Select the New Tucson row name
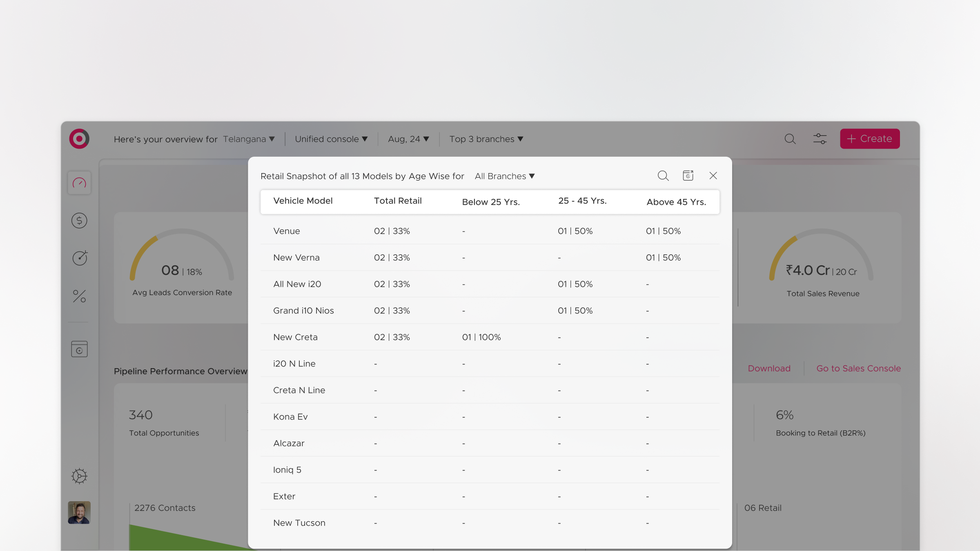Image resolution: width=980 pixels, height=551 pixels. click(299, 523)
